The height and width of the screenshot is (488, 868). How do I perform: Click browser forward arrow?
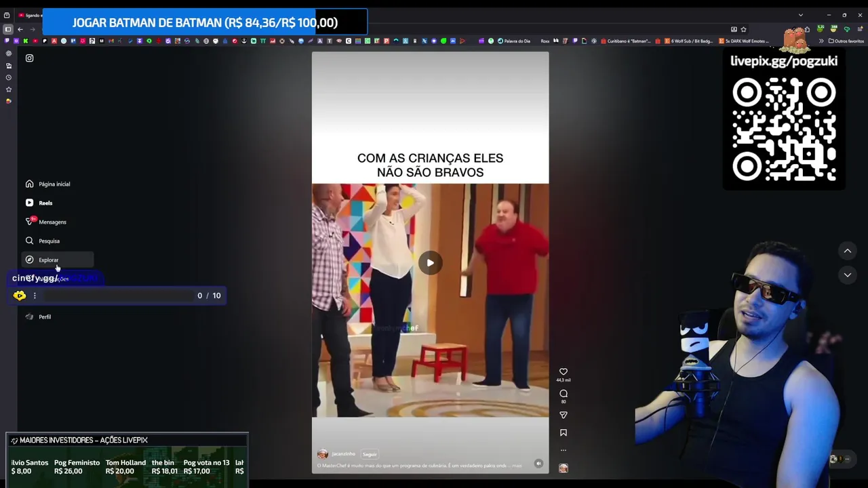point(32,29)
